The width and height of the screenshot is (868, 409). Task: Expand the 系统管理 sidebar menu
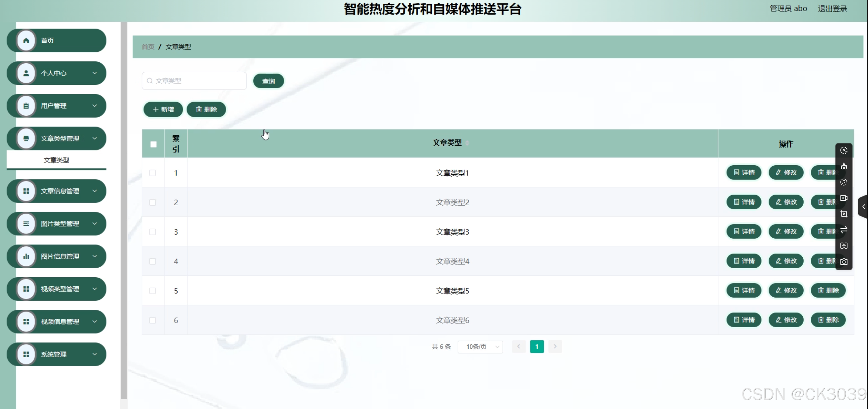95,354
